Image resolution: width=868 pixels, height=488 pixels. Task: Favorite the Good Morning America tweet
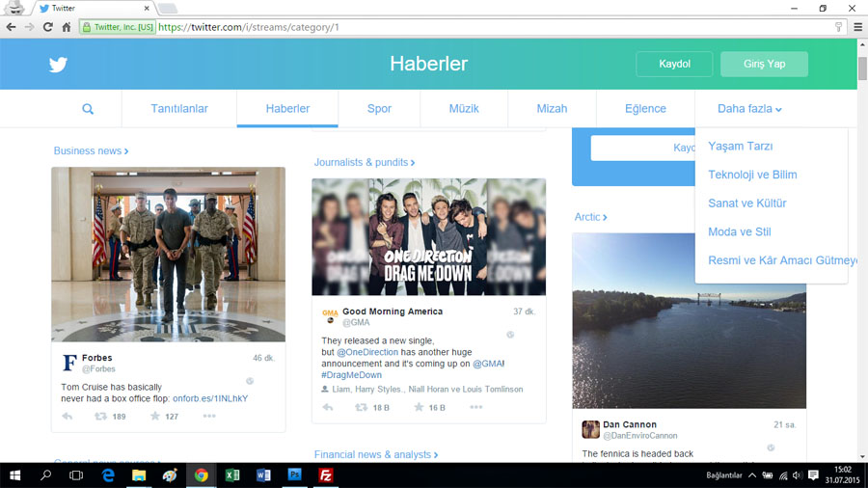420,407
